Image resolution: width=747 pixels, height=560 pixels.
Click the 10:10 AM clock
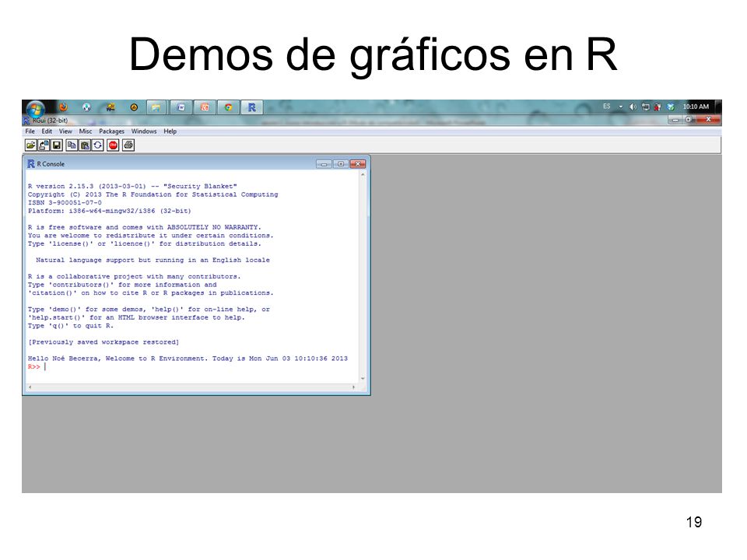pyautogui.click(x=696, y=107)
